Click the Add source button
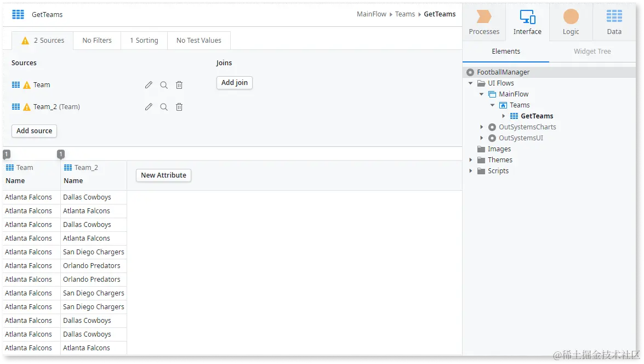Screen dimensions: 644x364 coord(34,130)
